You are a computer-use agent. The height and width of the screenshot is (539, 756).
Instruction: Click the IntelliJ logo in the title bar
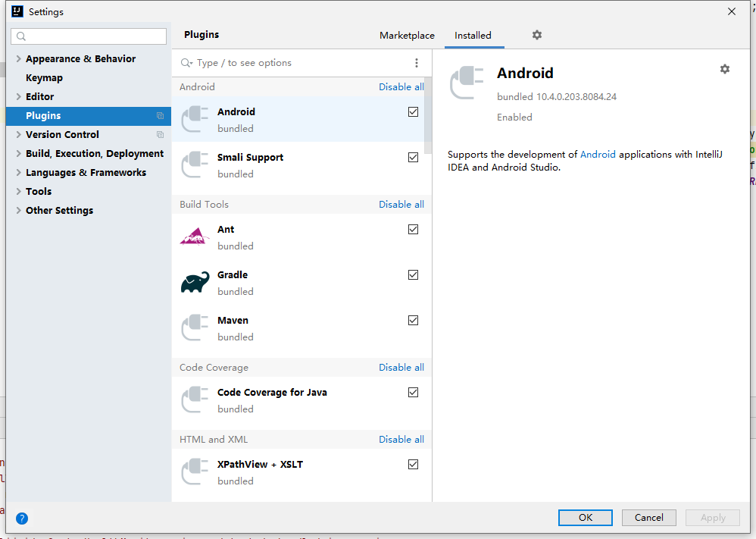point(17,11)
